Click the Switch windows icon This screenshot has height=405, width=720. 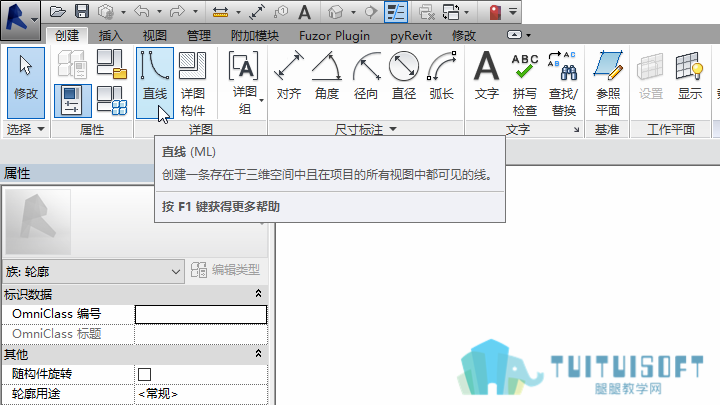pos(451,12)
